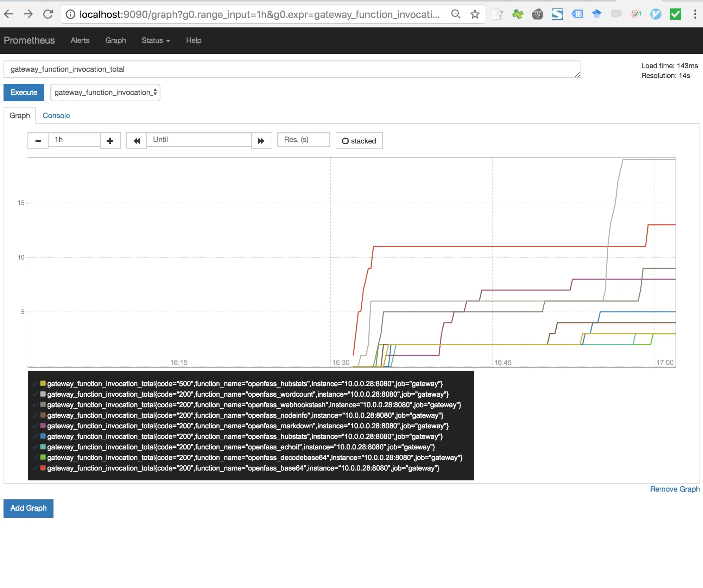Toggle the openfass_wordcount series in legend
The height and width of the screenshot is (588, 703).
pos(248,394)
